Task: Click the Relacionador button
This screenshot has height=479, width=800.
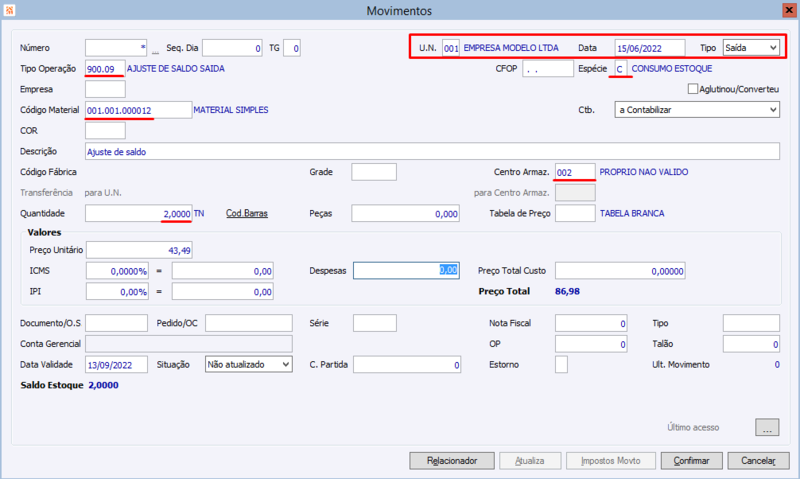Action: (452, 461)
